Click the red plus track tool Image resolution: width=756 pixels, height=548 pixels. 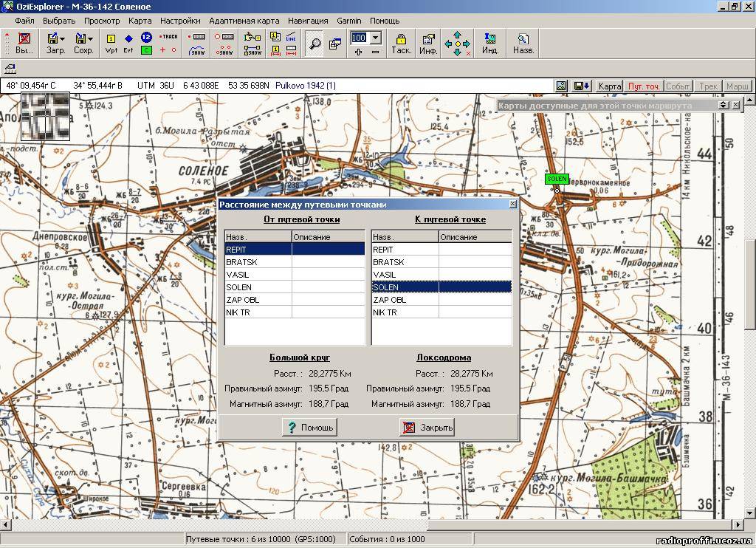tap(162, 49)
